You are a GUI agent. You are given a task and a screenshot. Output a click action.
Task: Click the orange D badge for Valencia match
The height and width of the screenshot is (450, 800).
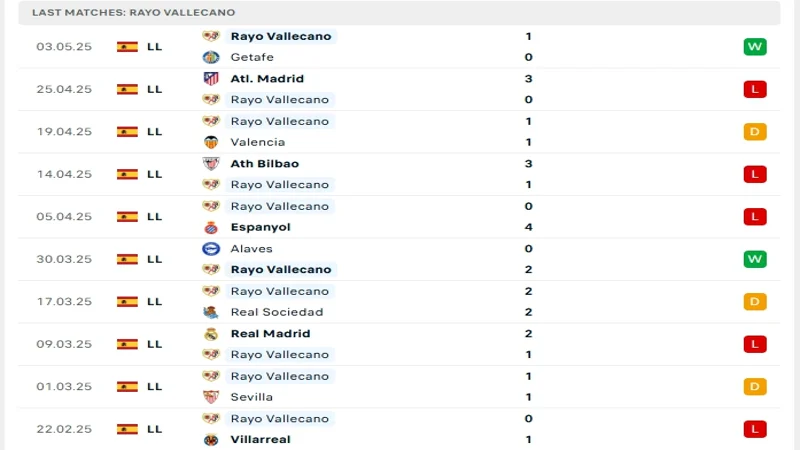coord(755,131)
